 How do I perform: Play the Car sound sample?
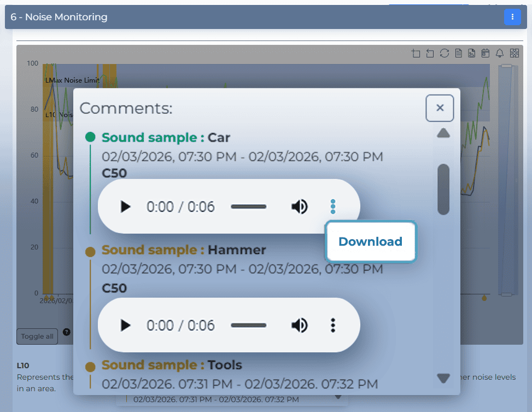(x=125, y=206)
